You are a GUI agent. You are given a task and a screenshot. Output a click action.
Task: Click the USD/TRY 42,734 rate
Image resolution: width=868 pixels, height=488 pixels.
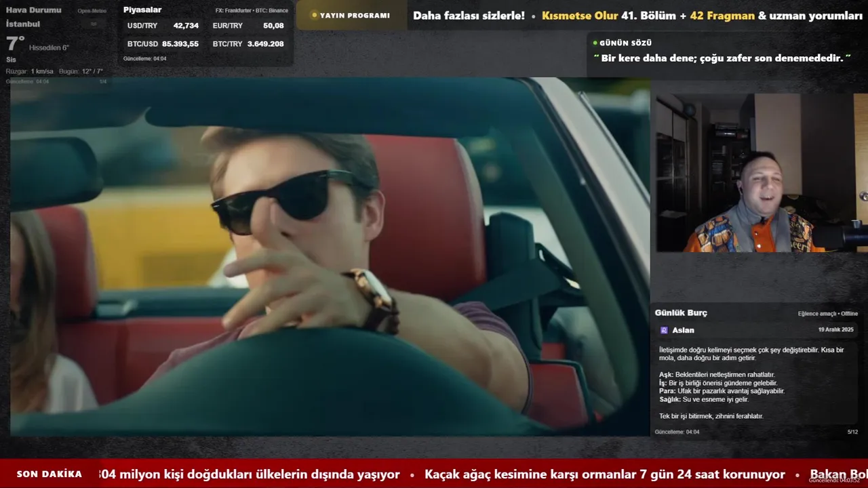[x=163, y=26]
